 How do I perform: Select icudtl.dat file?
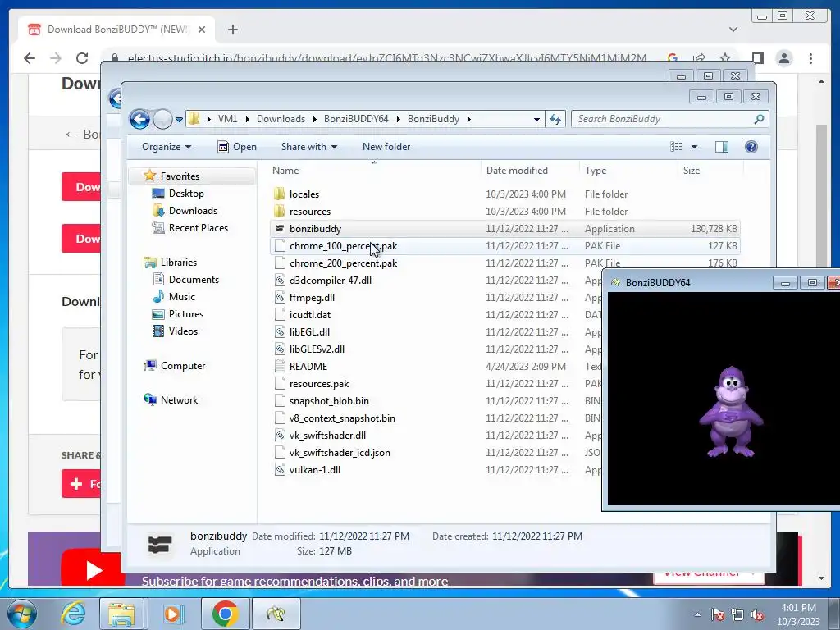[309, 314]
